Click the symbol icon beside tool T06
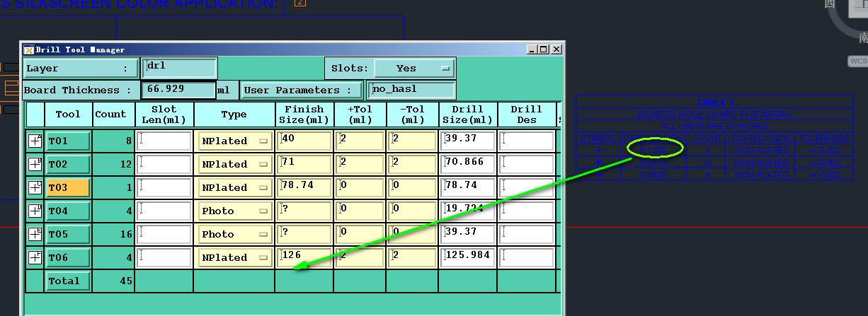This screenshot has width=868, height=316. pyautogui.click(x=35, y=257)
